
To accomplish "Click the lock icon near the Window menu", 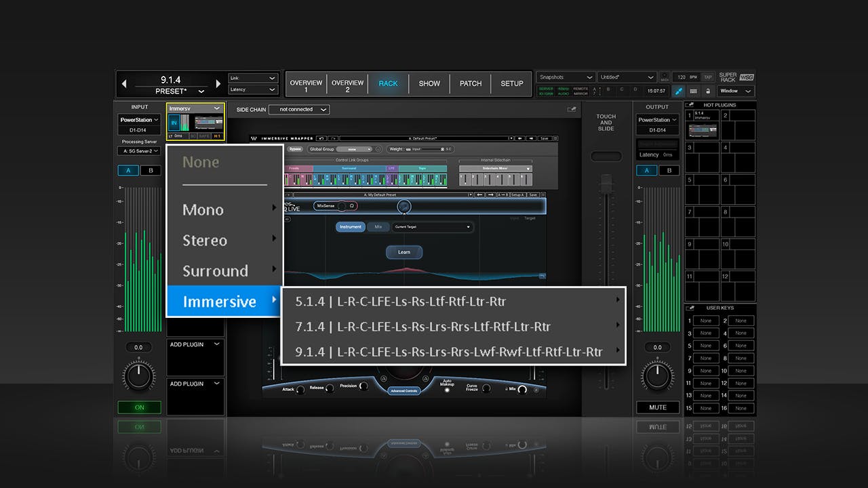I will pos(707,91).
